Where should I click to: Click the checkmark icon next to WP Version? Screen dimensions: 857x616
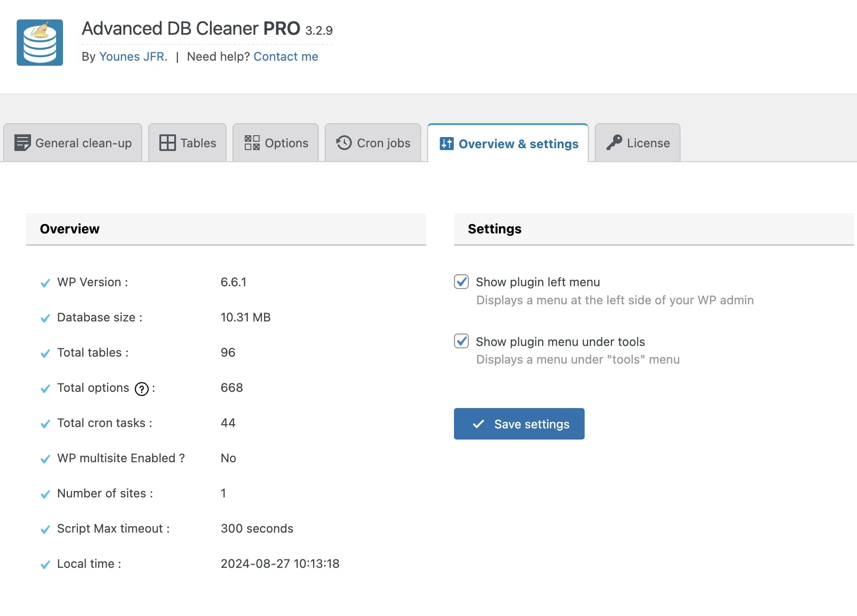click(x=45, y=283)
